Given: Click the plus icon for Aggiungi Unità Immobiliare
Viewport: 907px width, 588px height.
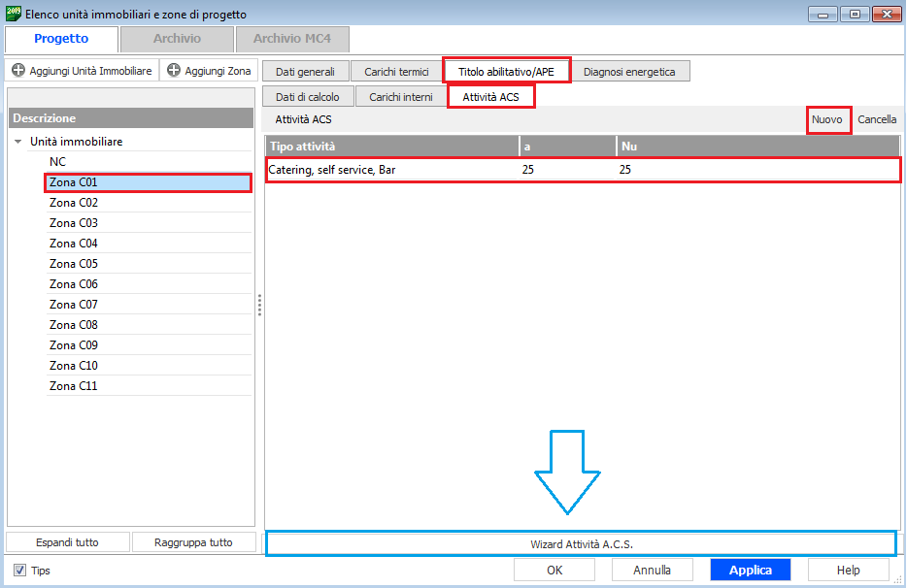Looking at the screenshot, I should click(18, 71).
